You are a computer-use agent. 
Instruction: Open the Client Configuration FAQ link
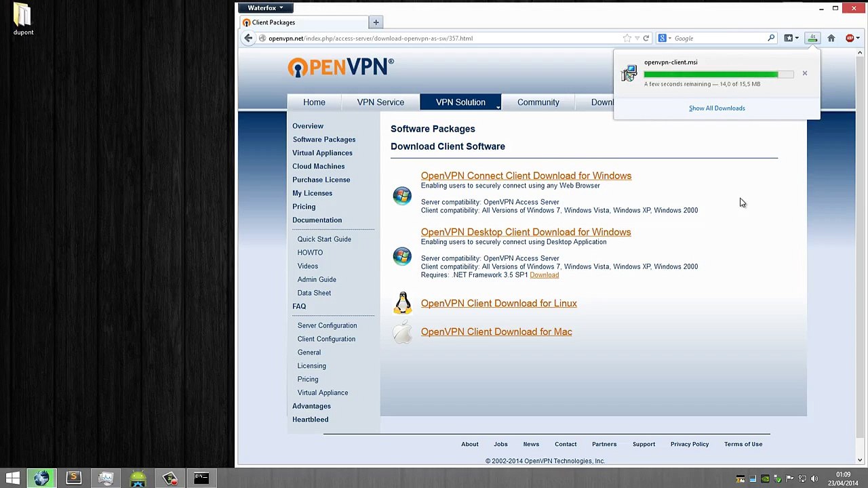click(x=326, y=339)
